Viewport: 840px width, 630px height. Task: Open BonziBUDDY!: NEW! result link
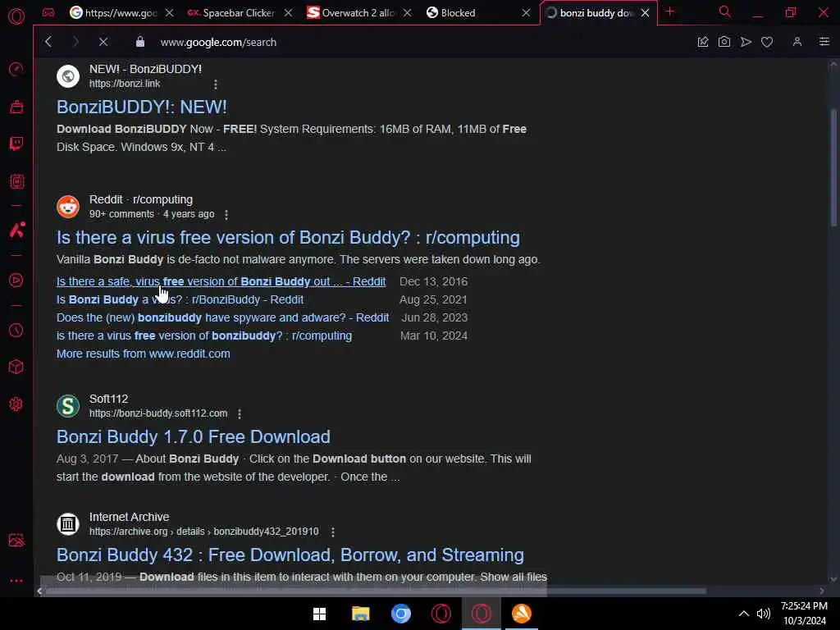(x=142, y=107)
